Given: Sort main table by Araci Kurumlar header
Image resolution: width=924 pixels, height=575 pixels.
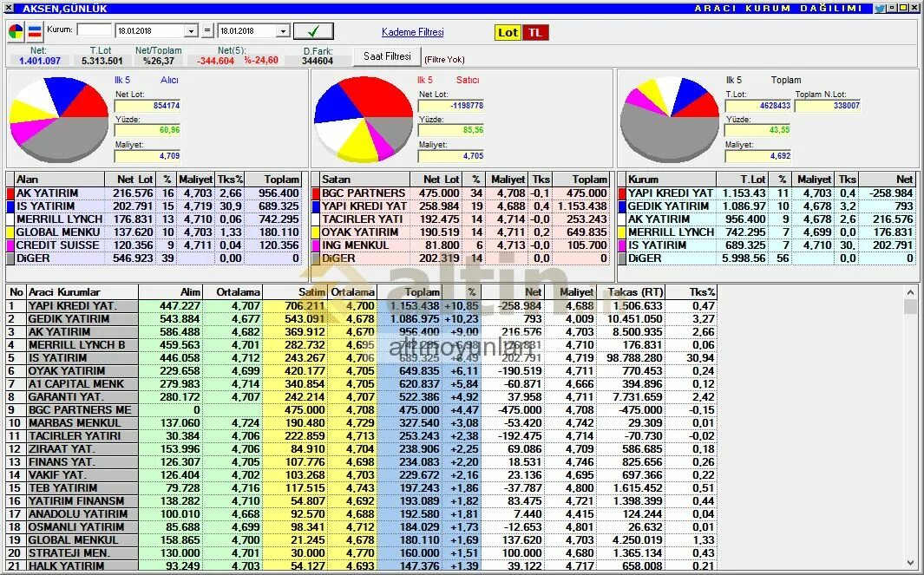Looking at the screenshot, I should click(82, 292).
